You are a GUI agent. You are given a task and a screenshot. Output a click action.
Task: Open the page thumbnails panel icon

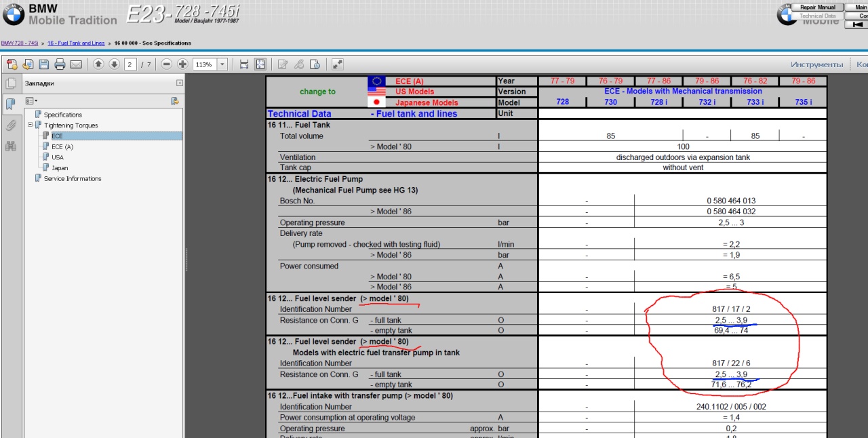11,83
